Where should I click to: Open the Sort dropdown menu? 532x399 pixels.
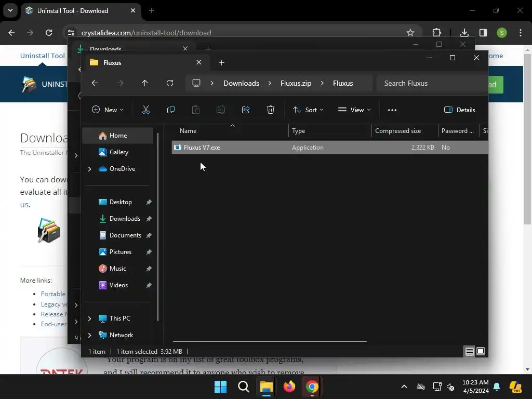308,110
